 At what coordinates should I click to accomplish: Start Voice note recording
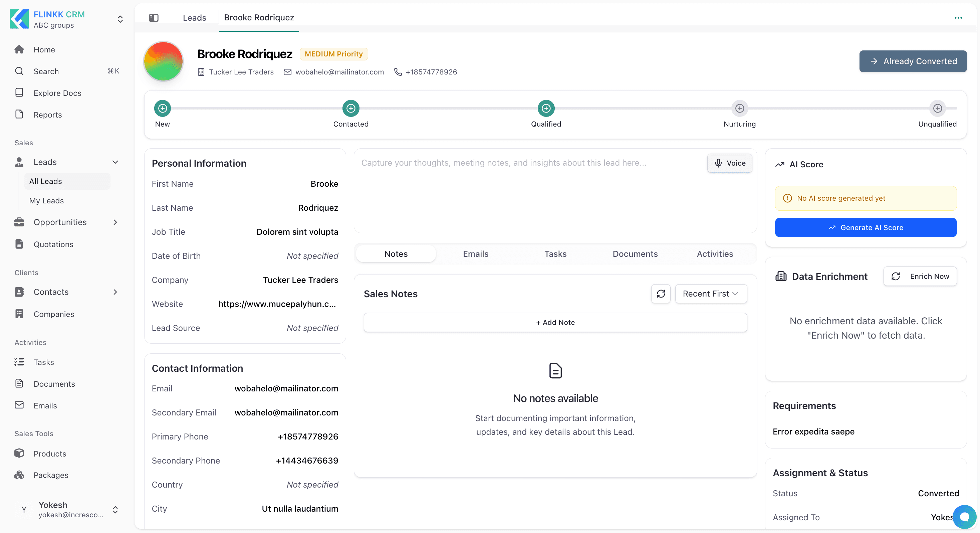click(730, 163)
